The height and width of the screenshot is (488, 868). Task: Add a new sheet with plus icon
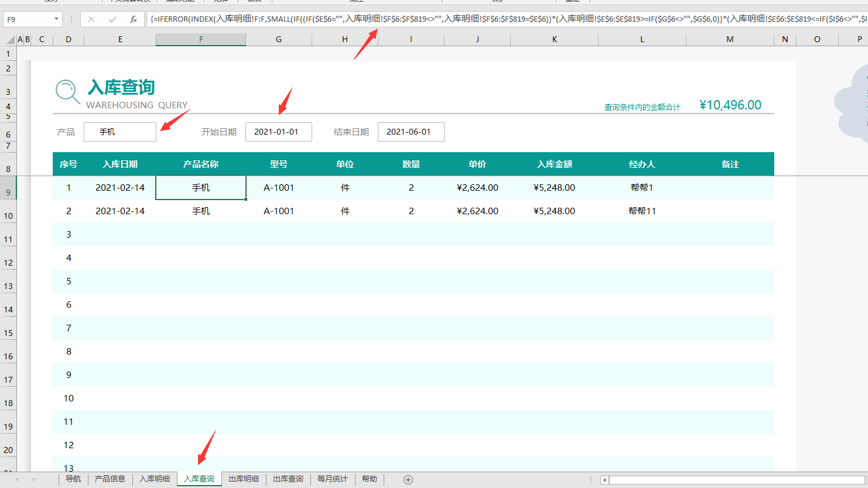coord(408,480)
